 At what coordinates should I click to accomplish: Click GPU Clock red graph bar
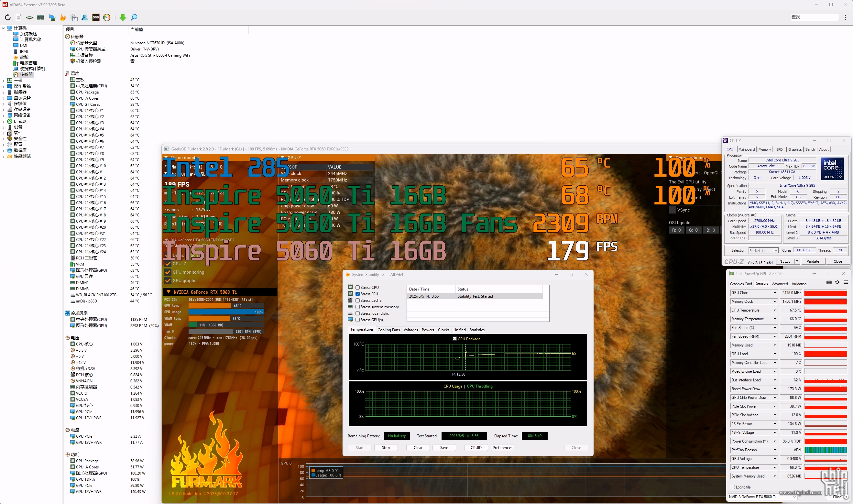pyautogui.click(x=826, y=293)
